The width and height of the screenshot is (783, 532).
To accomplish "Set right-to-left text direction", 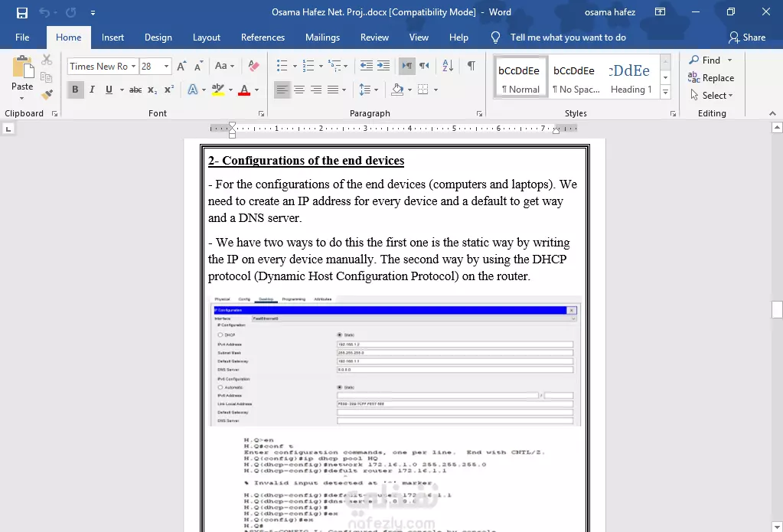I will pyautogui.click(x=425, y=66).
